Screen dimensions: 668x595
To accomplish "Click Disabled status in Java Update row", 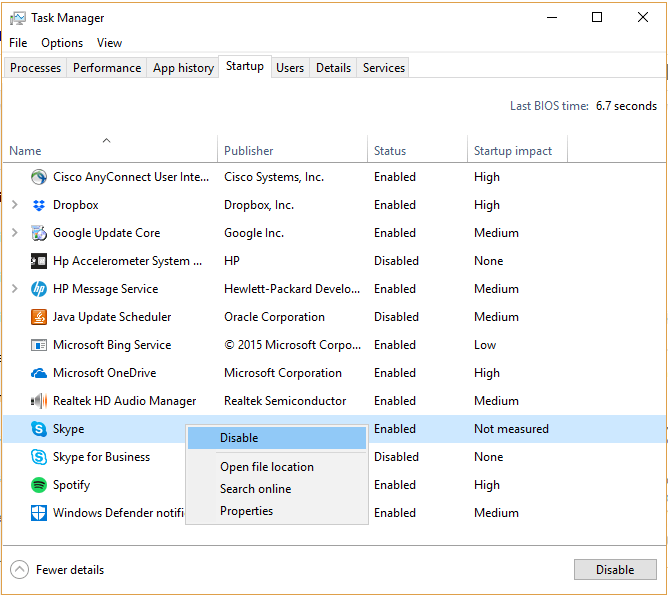I will [396, 317].
